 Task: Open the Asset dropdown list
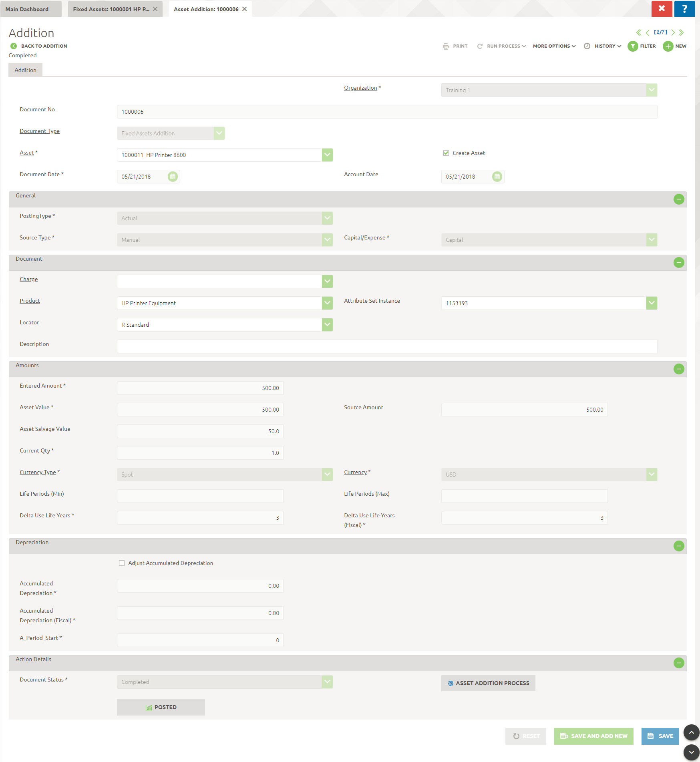click(x=327, y=155)
